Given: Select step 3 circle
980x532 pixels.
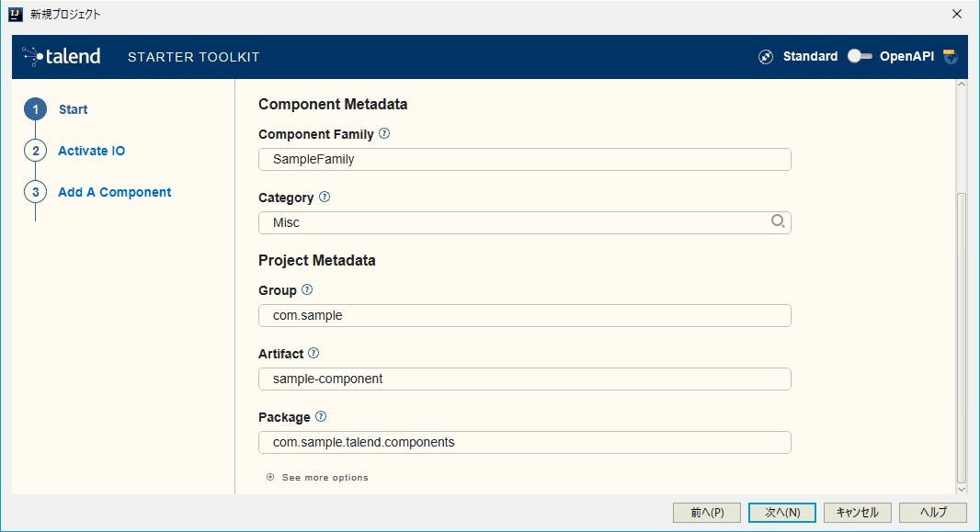Looking at the screenshot, I should [36, 192].
